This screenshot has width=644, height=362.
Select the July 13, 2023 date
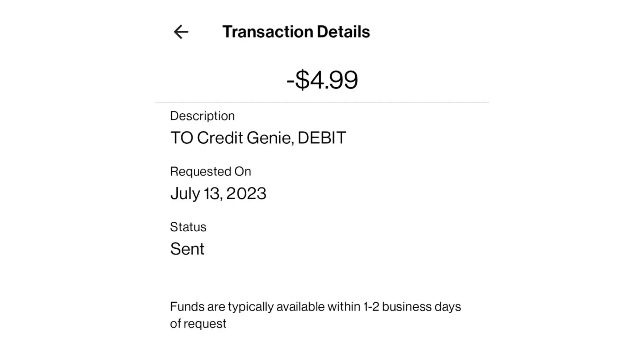218,194
